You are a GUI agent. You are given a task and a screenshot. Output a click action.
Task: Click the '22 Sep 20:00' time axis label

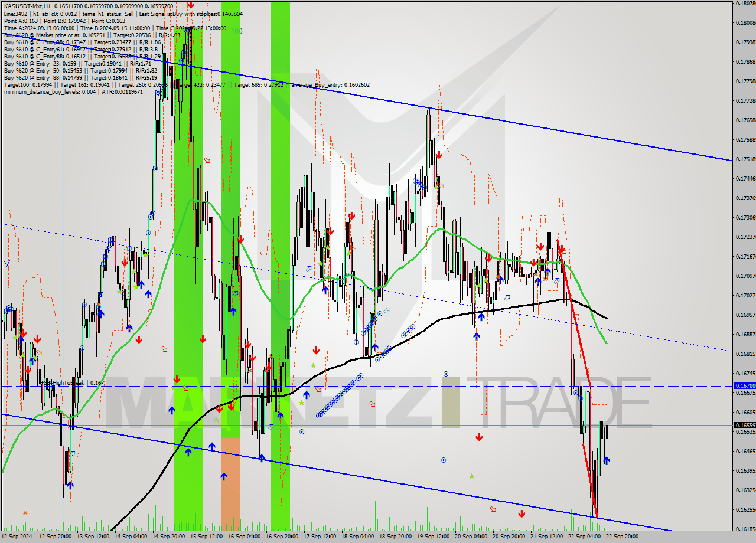pos(622,537)
